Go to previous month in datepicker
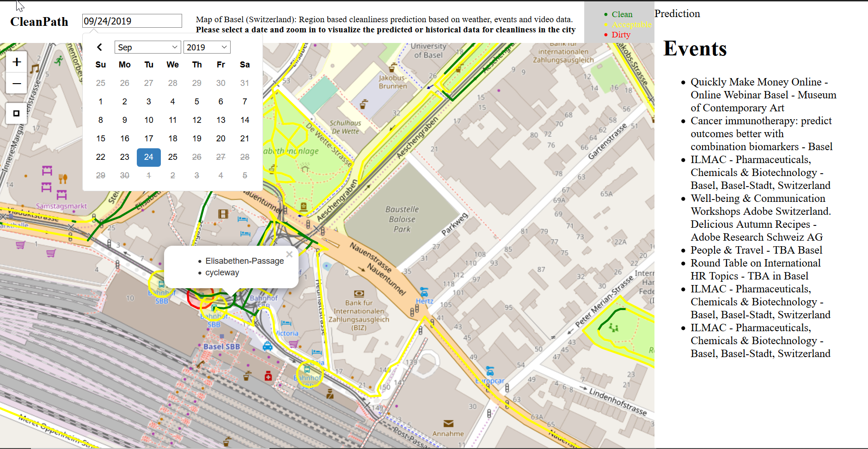 99,47
